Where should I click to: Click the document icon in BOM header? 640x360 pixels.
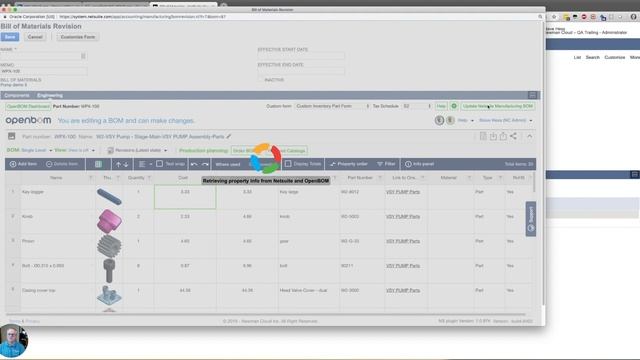(483, 136)
